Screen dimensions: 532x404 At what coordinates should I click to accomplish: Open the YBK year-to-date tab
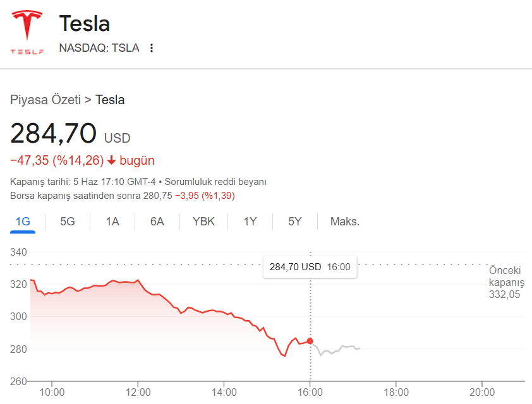pyautogui.click(x=203, y=222)
